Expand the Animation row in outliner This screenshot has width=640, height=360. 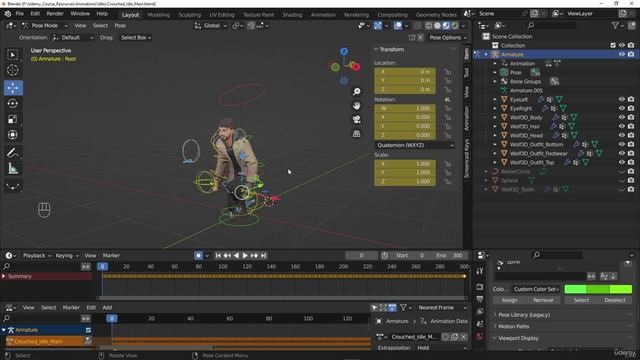point(495,63)
